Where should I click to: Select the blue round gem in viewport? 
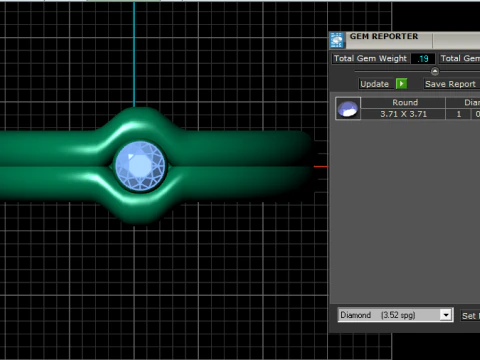coord(140,166)
